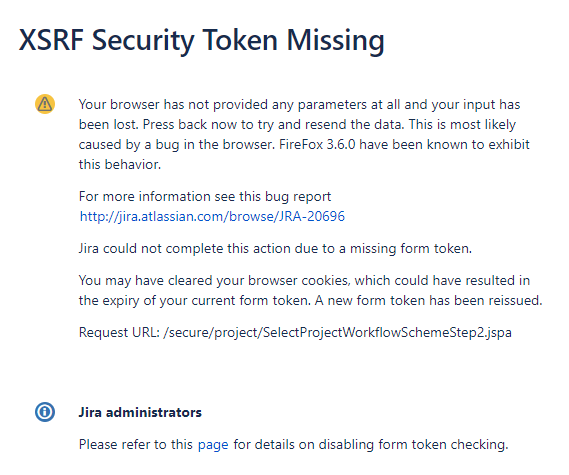
Task: Click 'the expiry of your current form token'
Action: pyautogui.click(x=195, y=300)
